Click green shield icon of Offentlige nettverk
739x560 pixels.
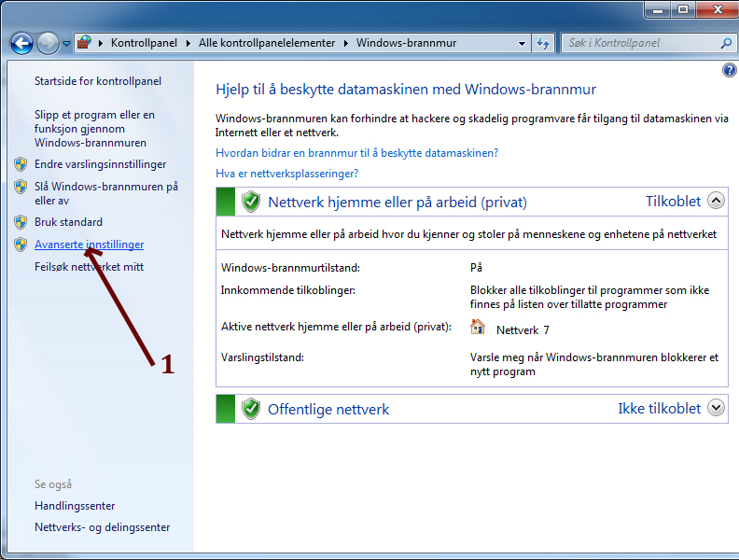click(251, 409)
